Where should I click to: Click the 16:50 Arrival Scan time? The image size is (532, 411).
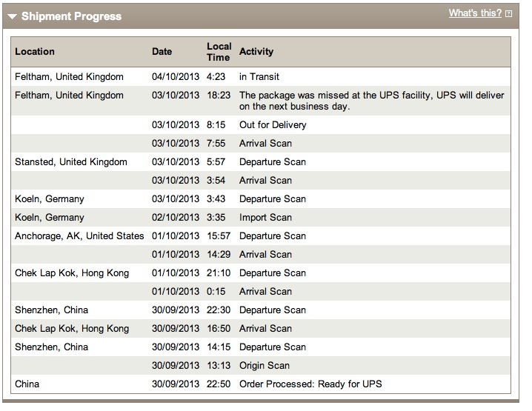(219, 329)
